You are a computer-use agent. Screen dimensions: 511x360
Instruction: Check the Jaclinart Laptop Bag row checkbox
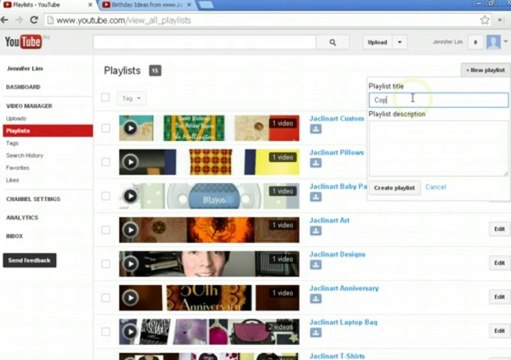106,332
